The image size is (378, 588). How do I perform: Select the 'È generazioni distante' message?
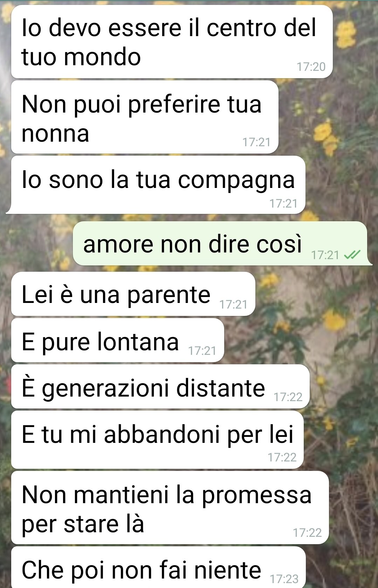pyautogui.click(x=160, y=387)
